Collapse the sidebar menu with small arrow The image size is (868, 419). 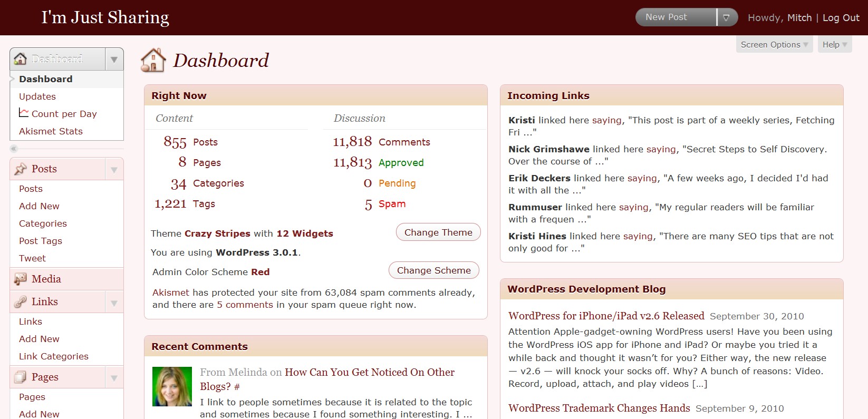[x=14, y=149]
